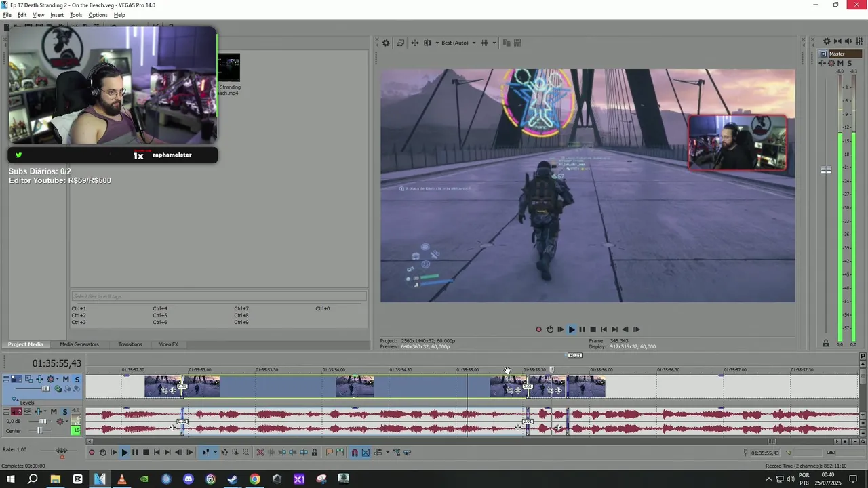
Task: Select the Normal Edit tool in timeline toolbar
Action: click(206, 452)
